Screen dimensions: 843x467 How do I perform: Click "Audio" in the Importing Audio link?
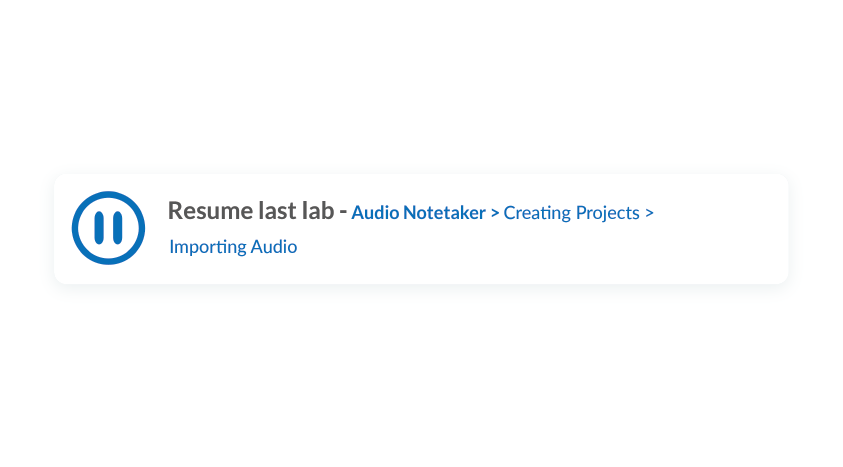click(274, 247)
